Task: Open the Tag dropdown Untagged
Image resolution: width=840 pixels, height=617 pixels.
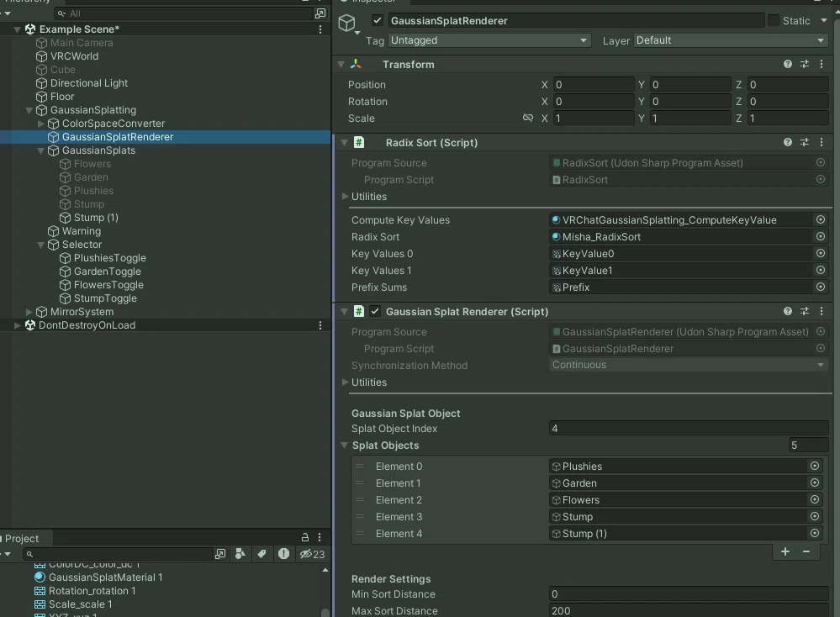Action: pyautogui.click(x=489, y=40)
